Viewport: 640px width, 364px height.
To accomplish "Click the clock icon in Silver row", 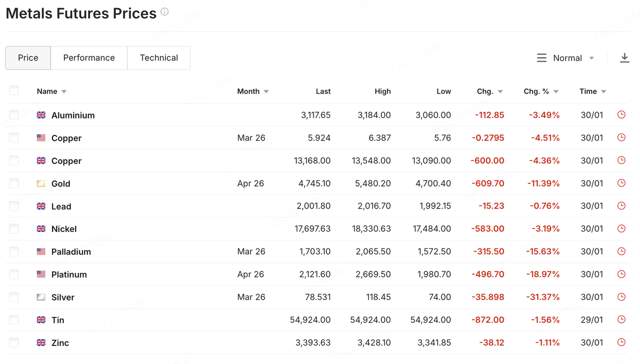I will tap(621, 297).
